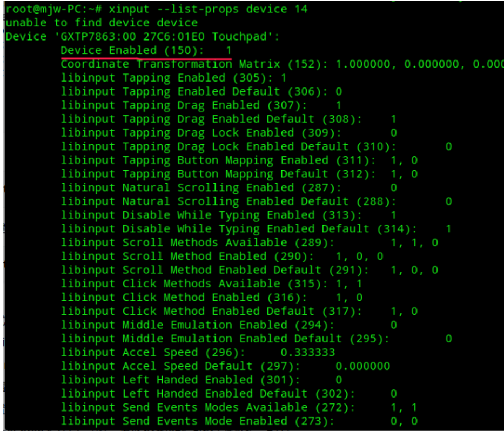Click 'libinput Middle Emulation Enabled (294)' line
This screenshot has width=504, height=431.
(198, 325)
